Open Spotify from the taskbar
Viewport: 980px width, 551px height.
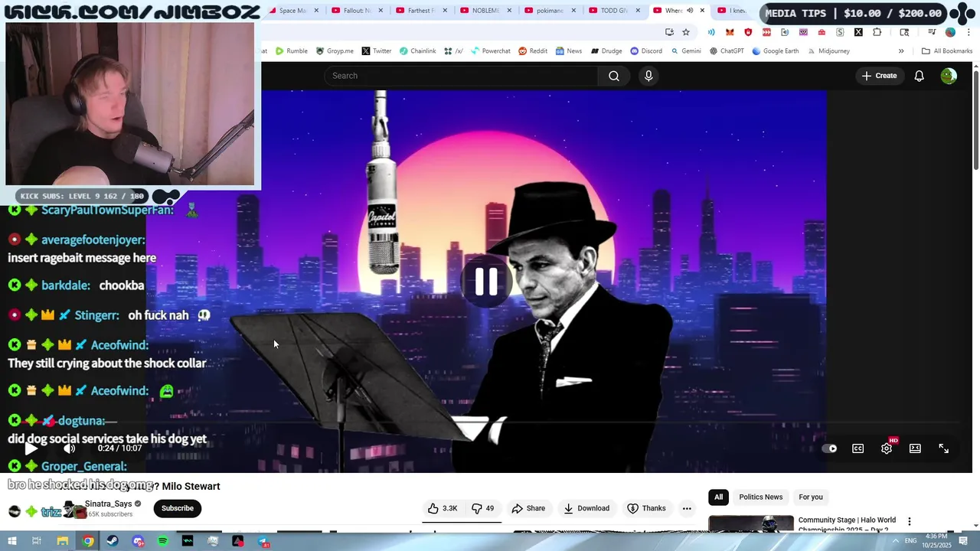162,541
